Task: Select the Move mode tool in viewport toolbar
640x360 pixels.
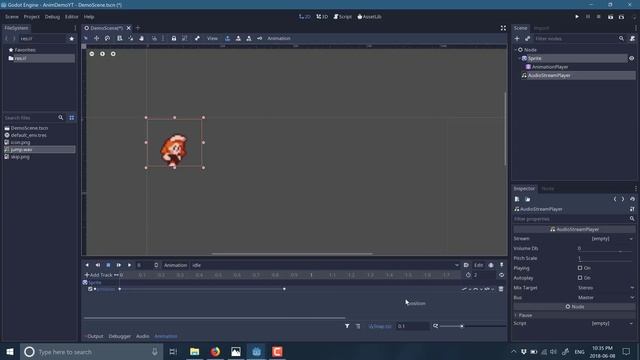Action: 96,38
